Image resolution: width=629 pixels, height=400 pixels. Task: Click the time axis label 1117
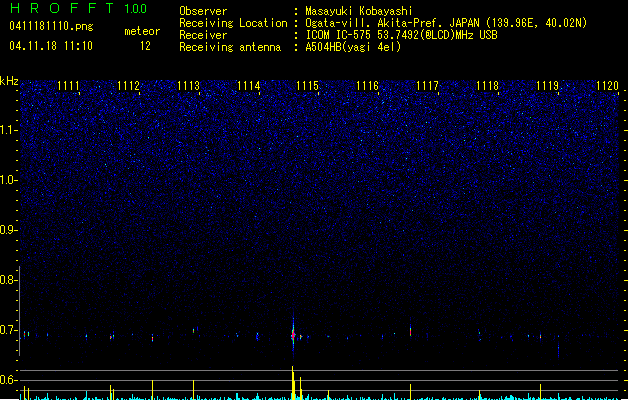coord(427,86)
